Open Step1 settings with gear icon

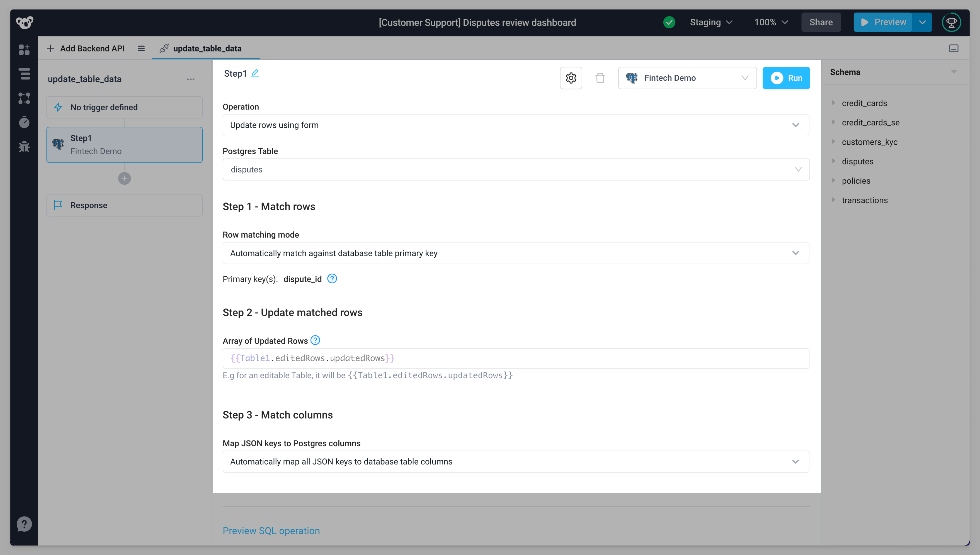click(x=571, y=78)
